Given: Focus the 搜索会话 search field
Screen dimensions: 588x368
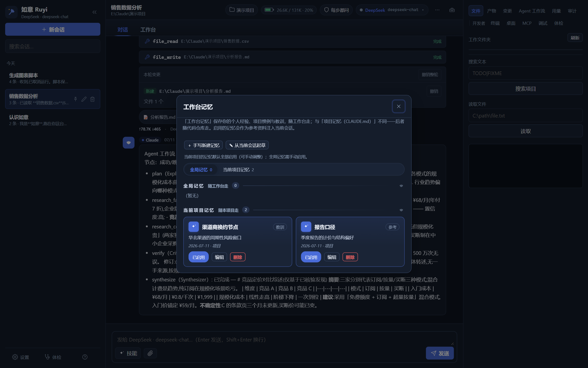Looking at the screenshot, I should 53,46.
